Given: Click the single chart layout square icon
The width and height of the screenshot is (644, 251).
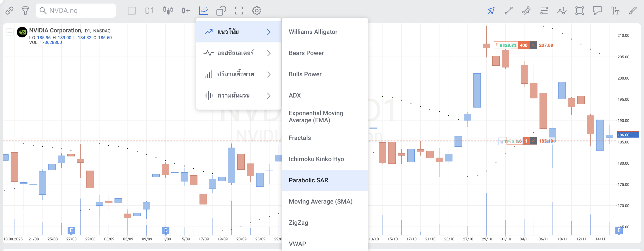Looking at the screenshot, I should (x=132, y=11).
